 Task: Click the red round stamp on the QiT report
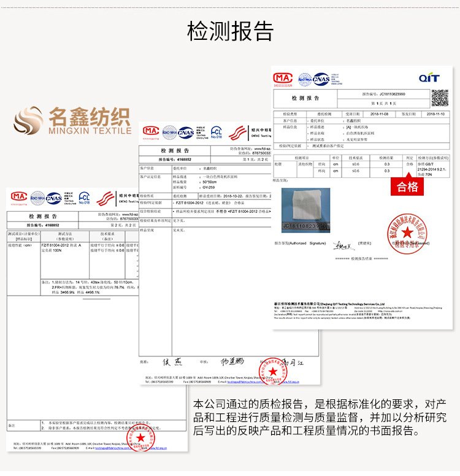(x=407, y=233)
